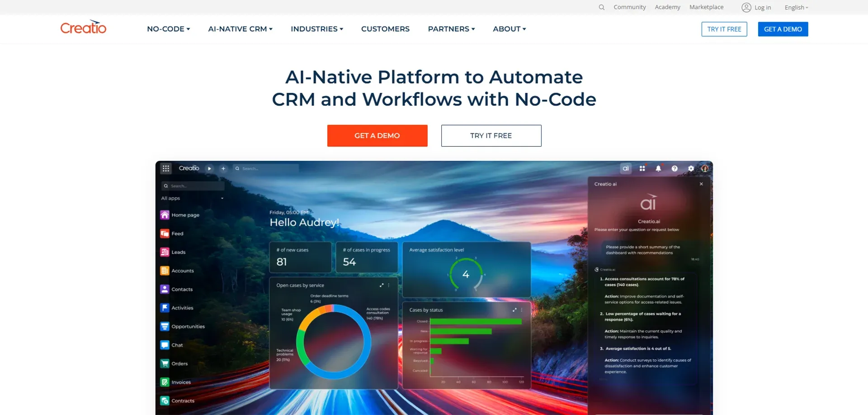Close the Creatio ai panel
868x415 pixels.
click(701, 184)
